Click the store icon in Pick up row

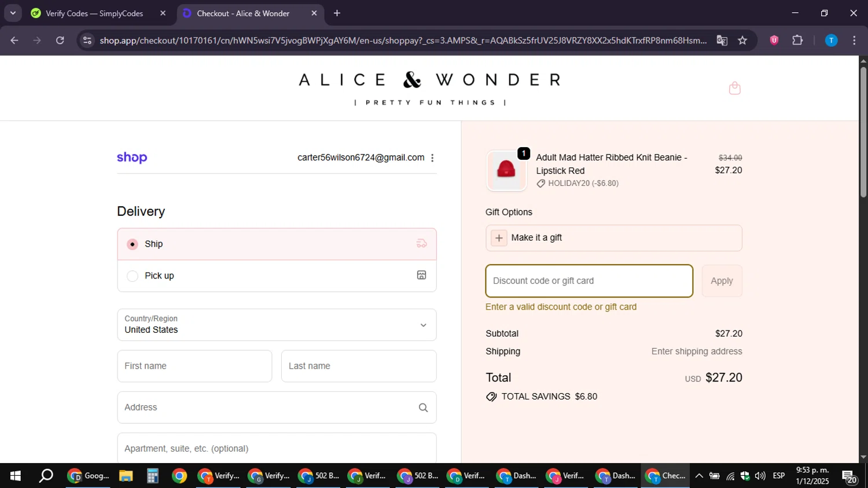pyautogui.click(x=422, y=276)
